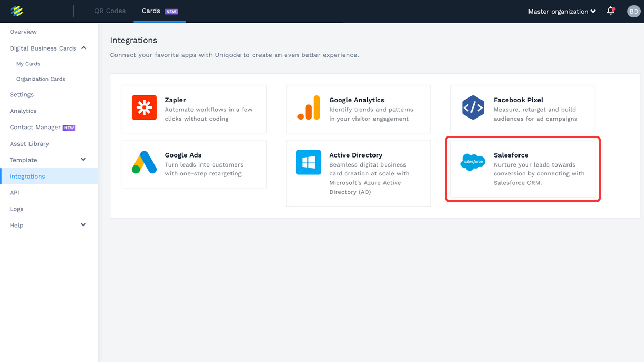
Task: Click the Active Directory Windows icon
Action: pyautogui.click(x=308, y=162)
